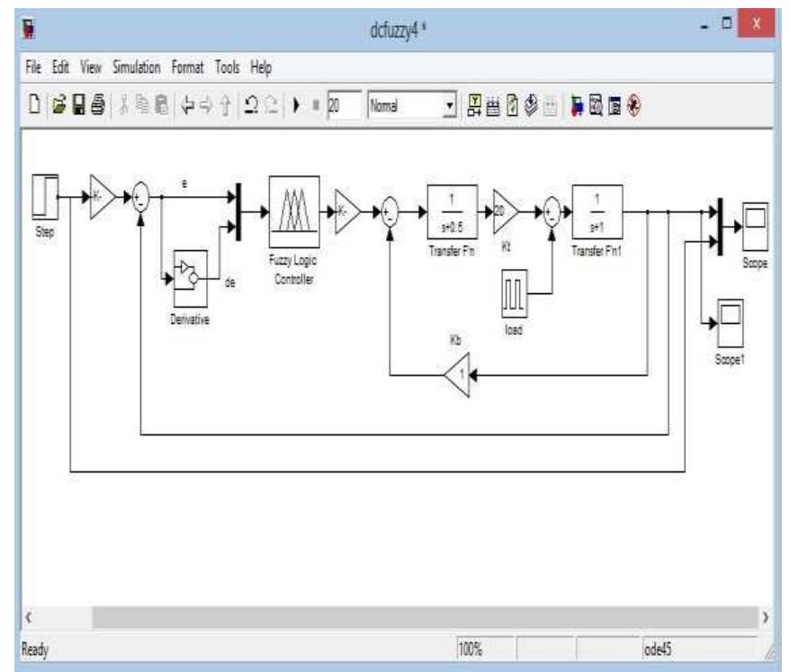Open a model with the folder icon
Image resolution: width=790 pixels, height=672 pixels.
point(59,105)
